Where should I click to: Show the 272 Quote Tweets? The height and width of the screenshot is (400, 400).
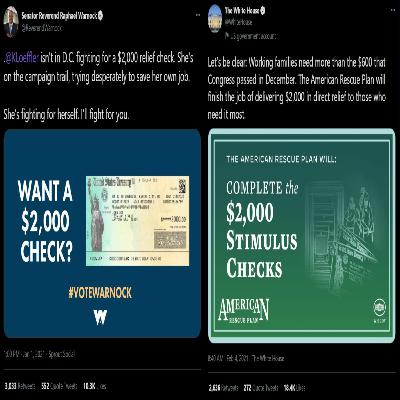coord(261,388)
